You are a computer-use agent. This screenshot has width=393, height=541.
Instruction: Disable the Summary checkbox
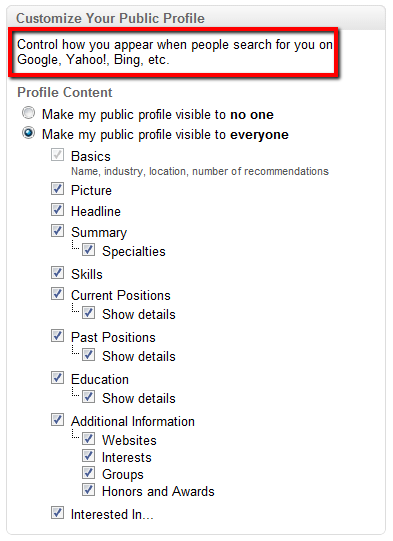pyautogui.click(x=57, y=230)
